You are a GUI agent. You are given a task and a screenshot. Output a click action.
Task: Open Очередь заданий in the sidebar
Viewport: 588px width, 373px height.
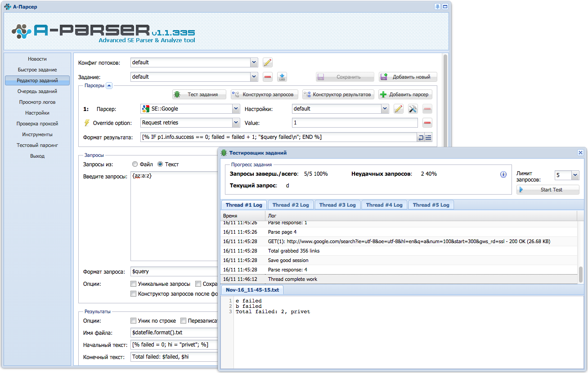(x=37, y=91)
